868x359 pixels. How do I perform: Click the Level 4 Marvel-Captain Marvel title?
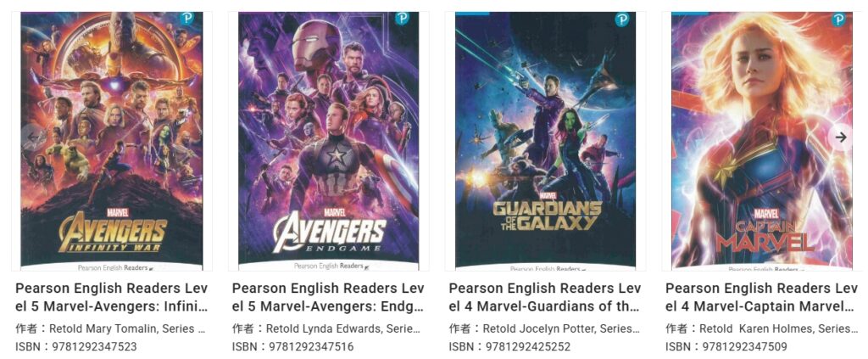(762, 297)
